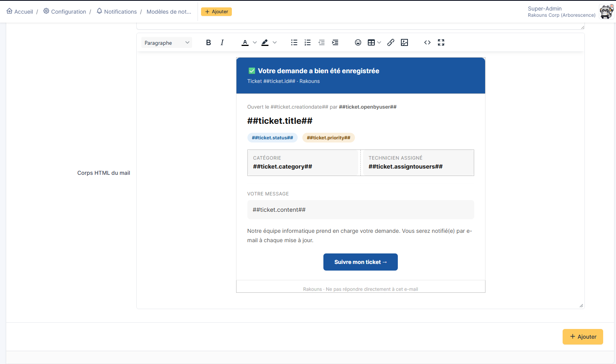Insert an image
This screenshot has height=364, width=616.
pyautogui.click(x=404, y=42)
